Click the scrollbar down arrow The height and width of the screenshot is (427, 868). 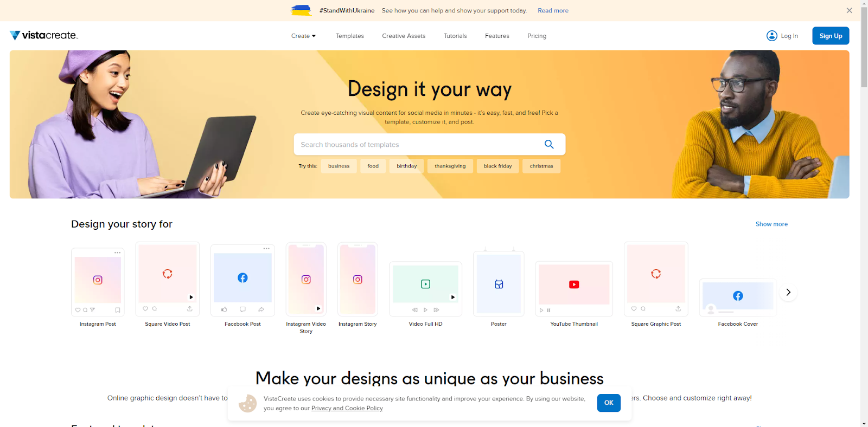coord(864,423)
